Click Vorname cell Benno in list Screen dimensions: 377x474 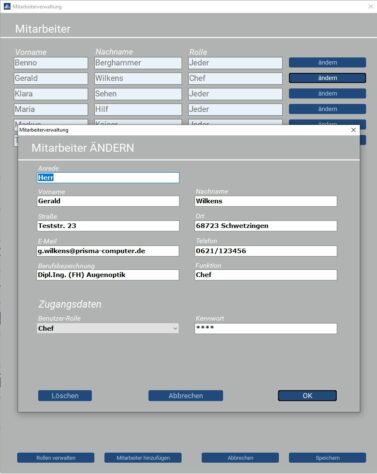tap(51, 63)
